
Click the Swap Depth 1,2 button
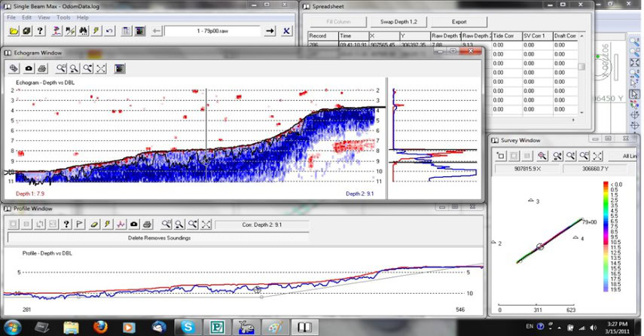click(x=398, y=22)
